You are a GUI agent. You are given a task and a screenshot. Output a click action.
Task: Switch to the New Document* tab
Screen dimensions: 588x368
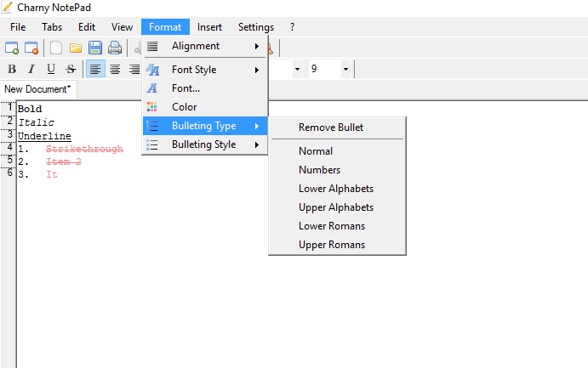(38, 89)
